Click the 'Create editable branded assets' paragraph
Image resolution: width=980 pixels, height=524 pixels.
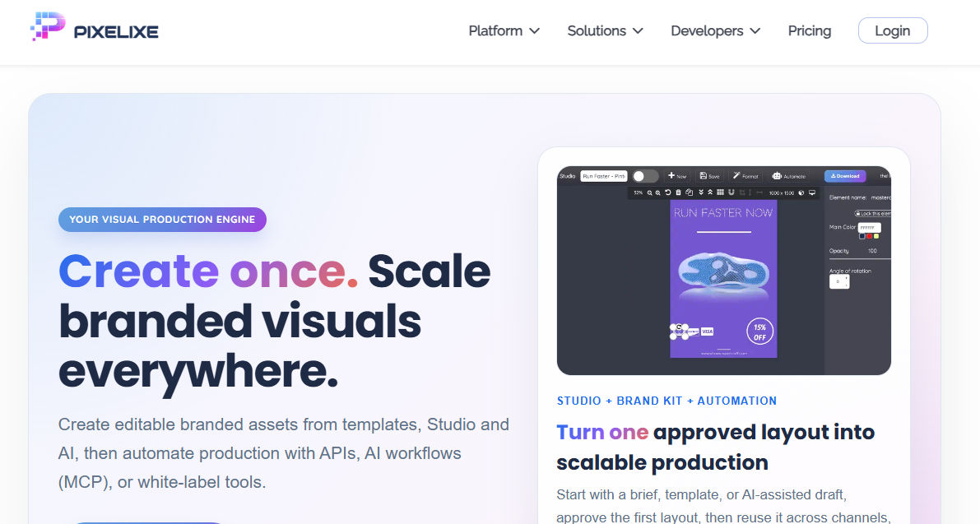click(x=284, y=453)
